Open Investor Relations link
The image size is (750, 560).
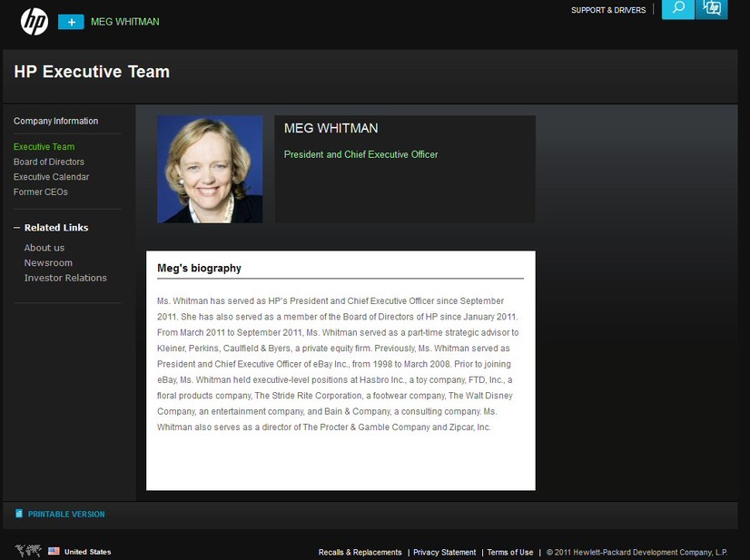click(x=65, y=278)
